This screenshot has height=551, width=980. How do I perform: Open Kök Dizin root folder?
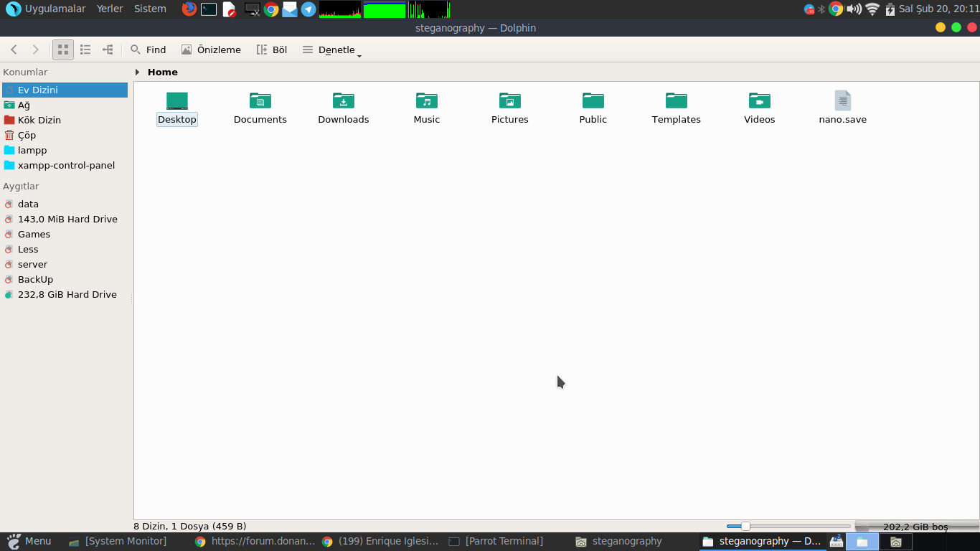pyautogui.click(x=65, y=120)
